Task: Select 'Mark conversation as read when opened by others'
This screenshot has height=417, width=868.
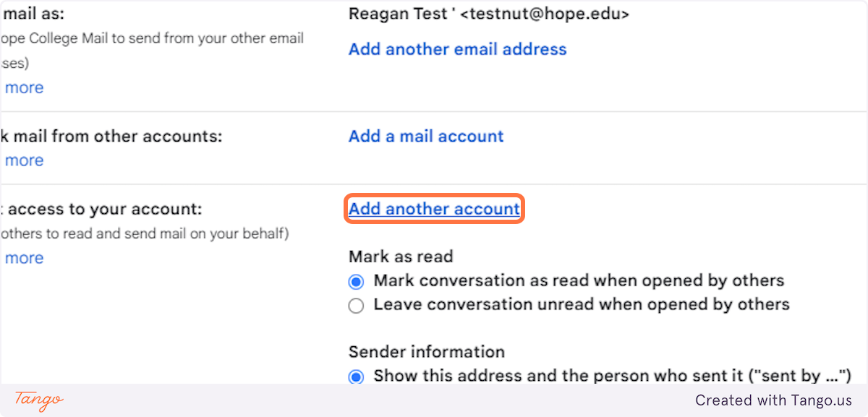Action: pos(356,281)
